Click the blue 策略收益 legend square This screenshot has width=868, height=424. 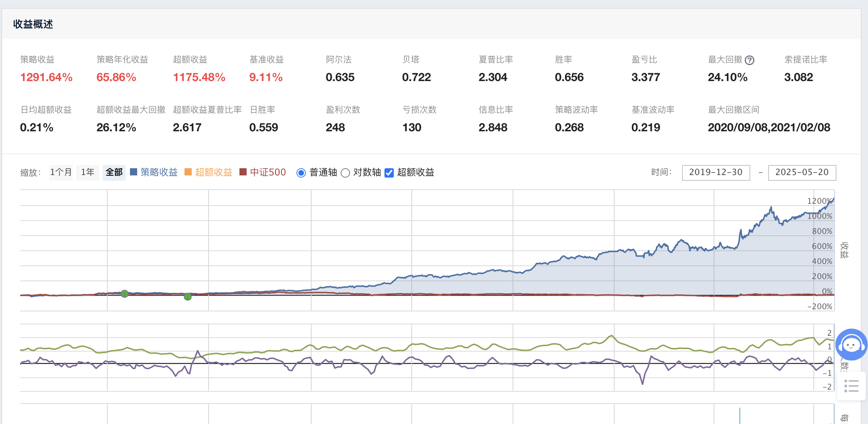click(134, 172)
